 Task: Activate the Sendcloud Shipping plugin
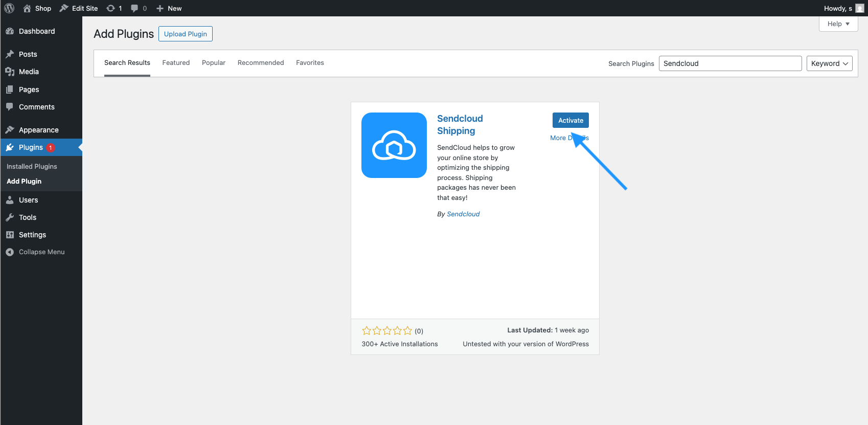point(570,120)
